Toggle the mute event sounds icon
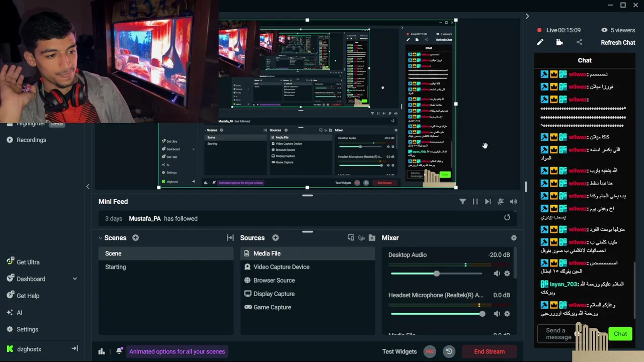 click(501, 202)
